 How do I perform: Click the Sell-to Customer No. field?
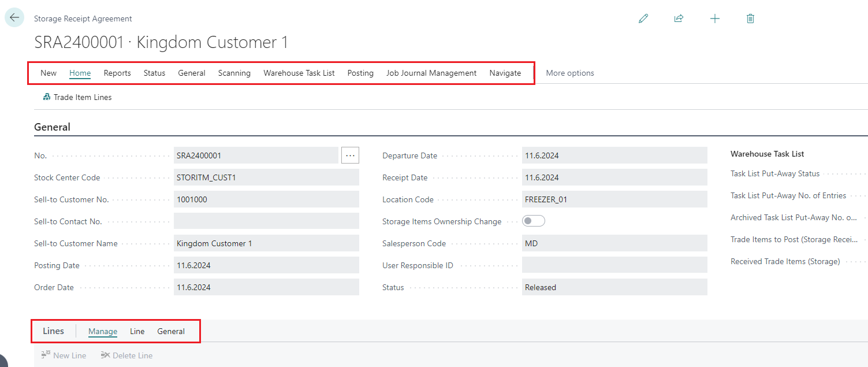(x=266, y=199)
